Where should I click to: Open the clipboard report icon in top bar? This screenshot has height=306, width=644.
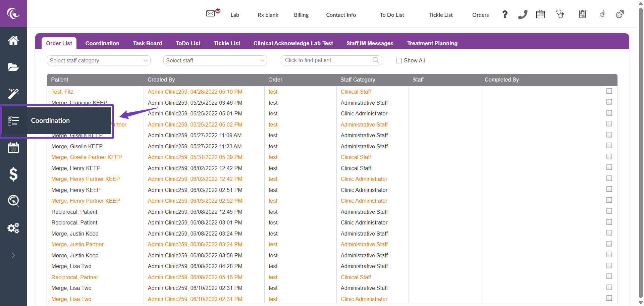[582, 14]
